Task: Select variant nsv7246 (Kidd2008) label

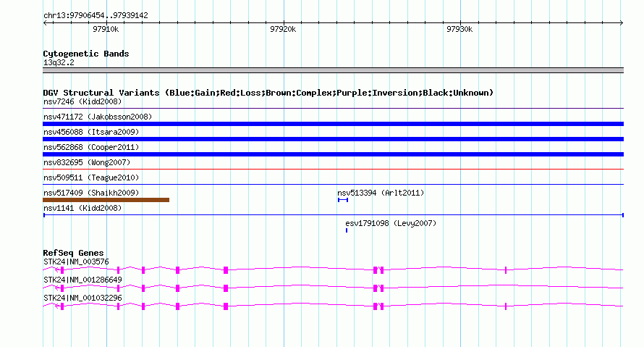Action: [x=82, y=101]
